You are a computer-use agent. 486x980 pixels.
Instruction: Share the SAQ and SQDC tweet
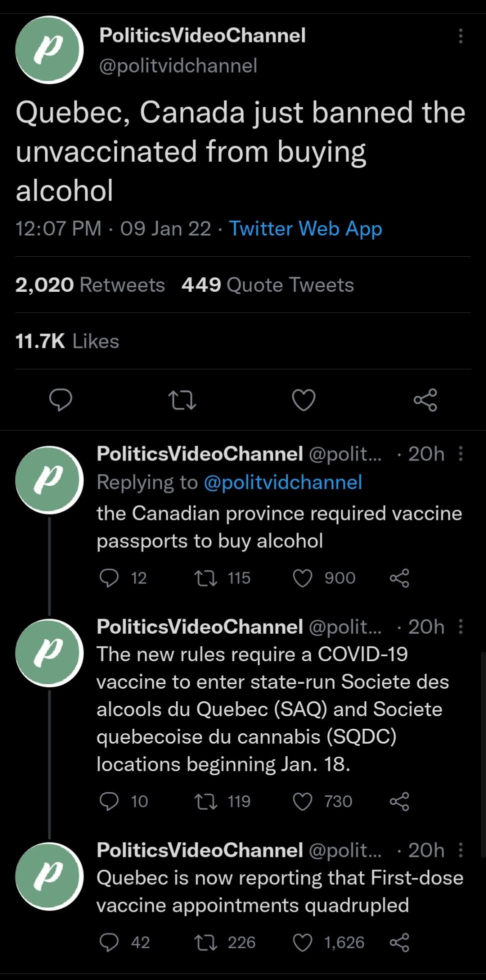coord(399,801)
